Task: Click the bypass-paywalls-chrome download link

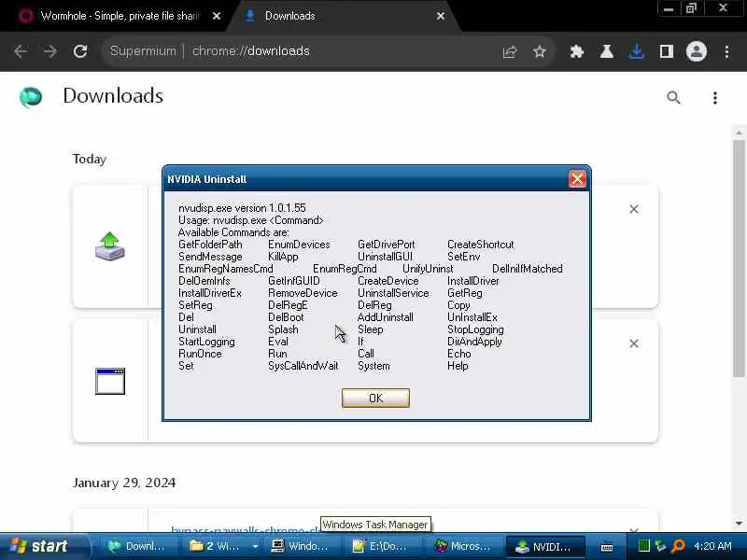Action: click(246, 529)
